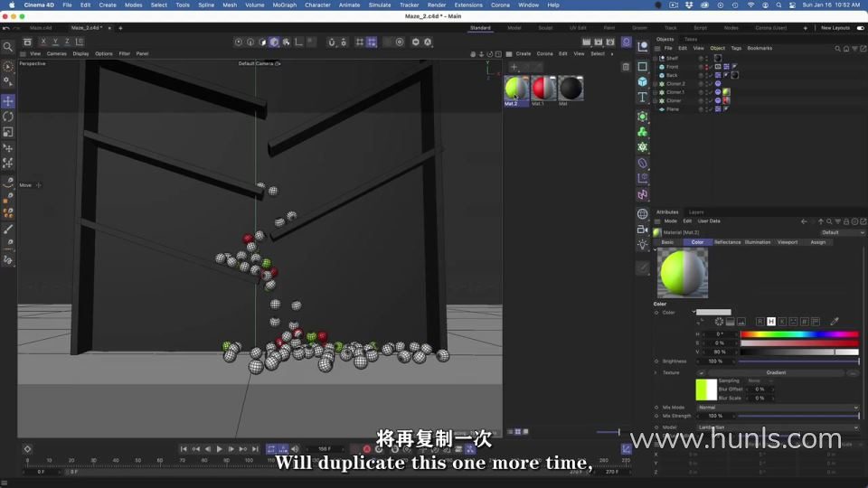Adjust the Brightness slider
The height and width of the screenshot is (488, 868).
[x=798, y=361]
